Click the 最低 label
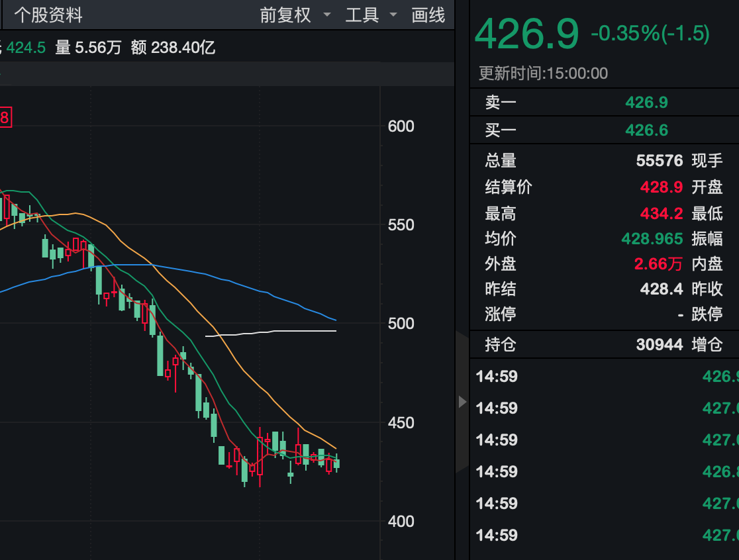739x560 pixels. [707, 213]
